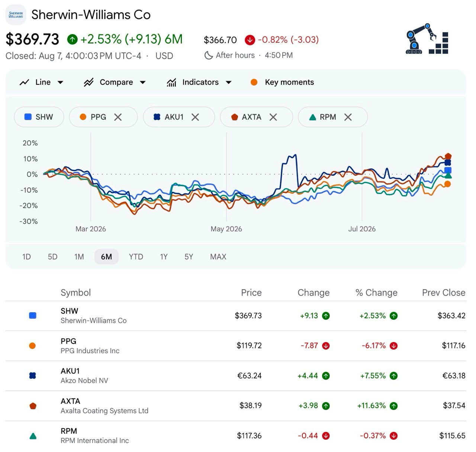
Task: Click the green up-arrow gain icon in header
Action: point(72,39)
